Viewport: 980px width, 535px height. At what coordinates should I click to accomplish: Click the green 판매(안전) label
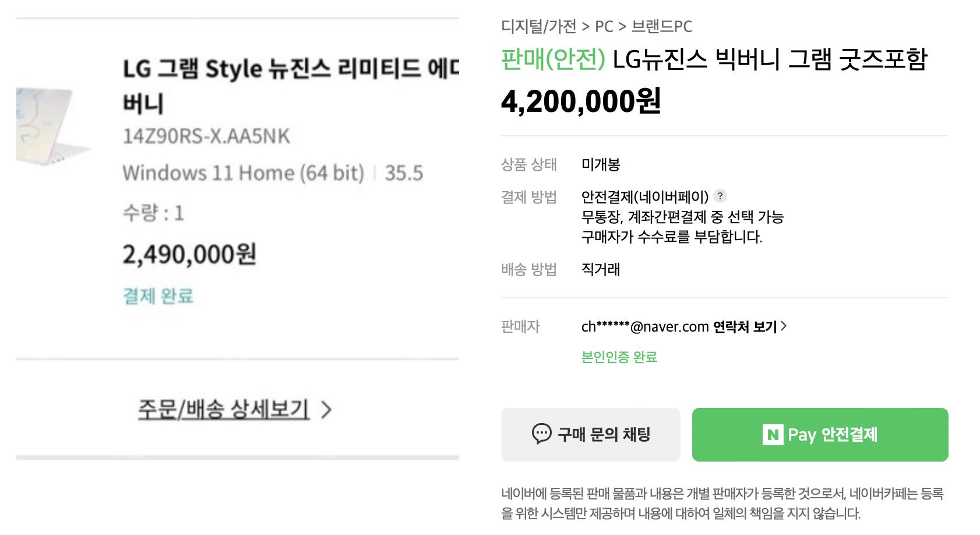pos(553,59)
